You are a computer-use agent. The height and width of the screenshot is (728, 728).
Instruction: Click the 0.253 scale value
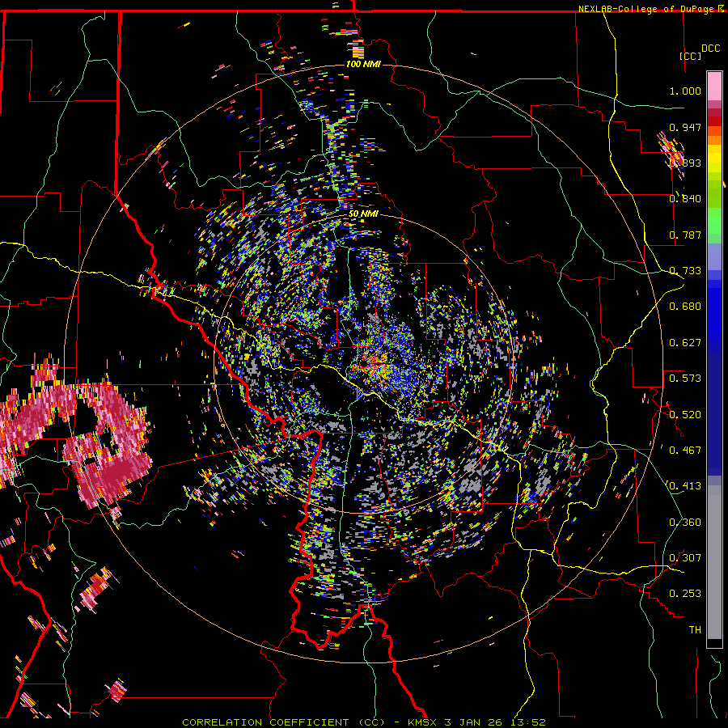(685, 594)
